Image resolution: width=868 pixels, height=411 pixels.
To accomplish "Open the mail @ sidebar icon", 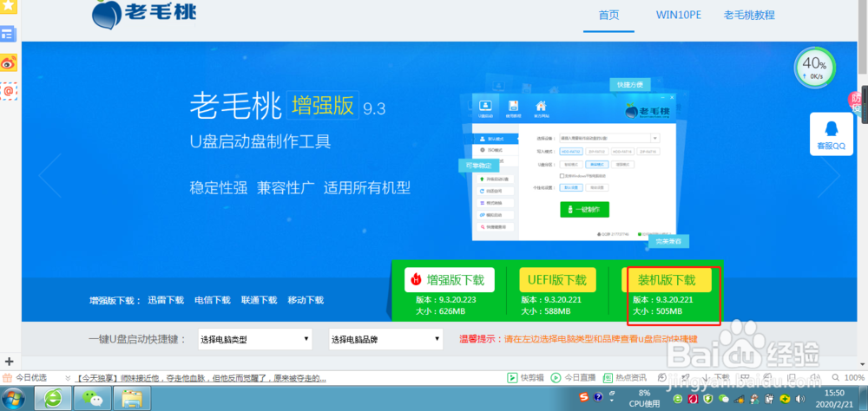I will pyautogui.click(x=9, y=90).
